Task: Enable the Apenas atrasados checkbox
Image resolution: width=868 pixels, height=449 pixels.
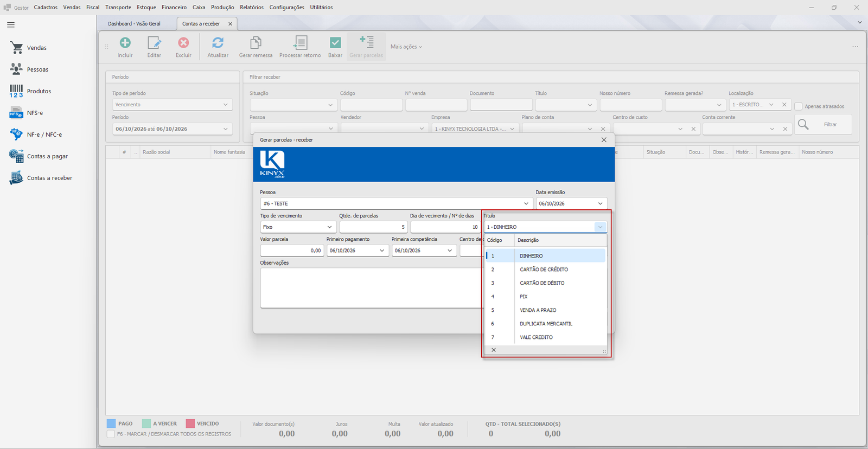Action: click(799, 106)
